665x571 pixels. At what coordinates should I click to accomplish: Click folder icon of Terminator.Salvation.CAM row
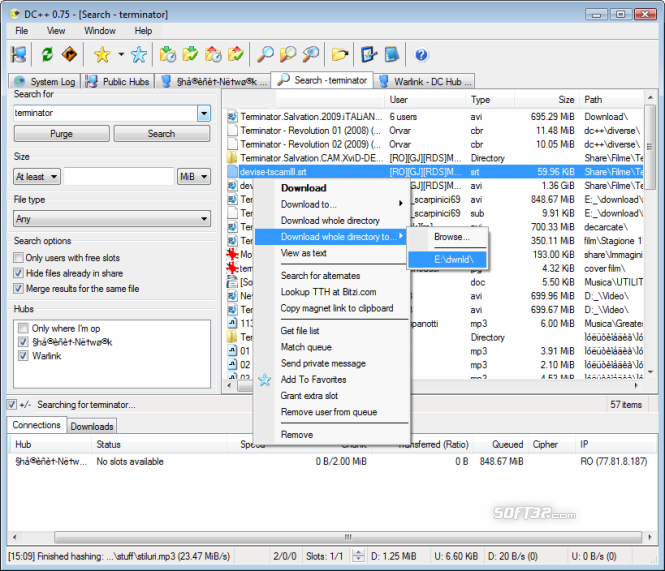click(232, 158)
